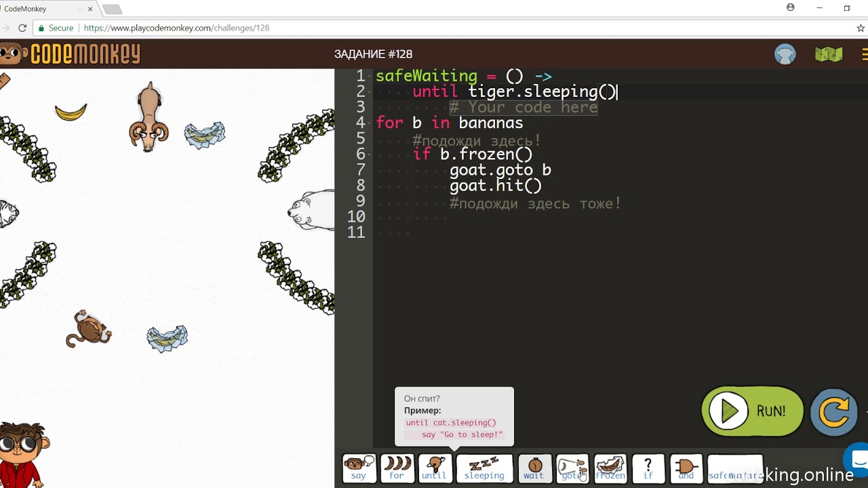Click the green RUN button
Viewport: 868px width, 488px height.
(752, 411)
